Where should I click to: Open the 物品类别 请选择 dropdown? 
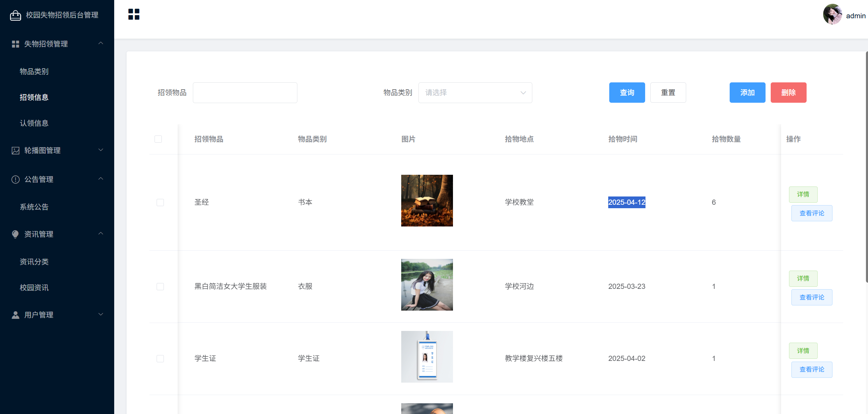[475, 93]
